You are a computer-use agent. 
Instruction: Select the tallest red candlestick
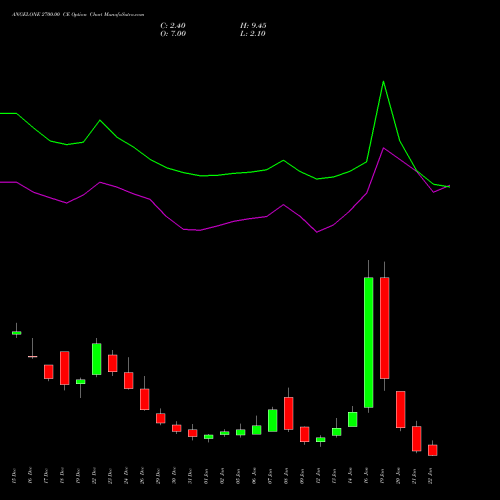point(384,328)
